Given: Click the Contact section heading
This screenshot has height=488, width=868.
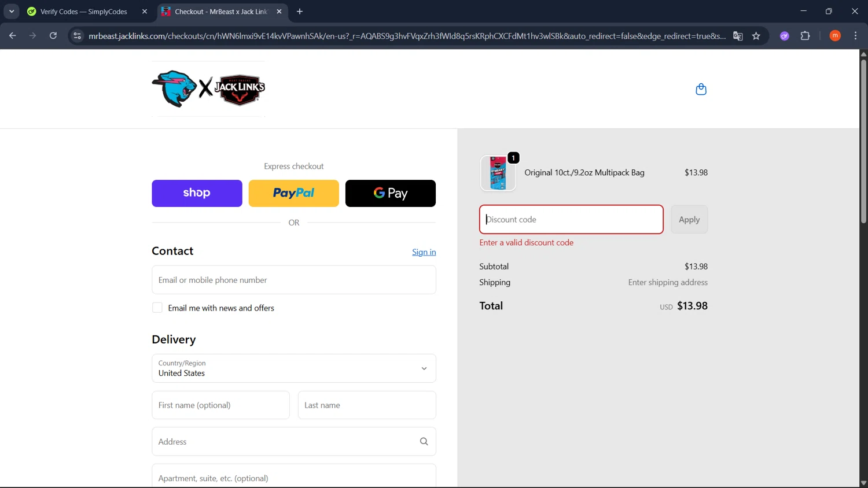Looking at the screenshot, I should pyautogui.click(x=172, y=251).
